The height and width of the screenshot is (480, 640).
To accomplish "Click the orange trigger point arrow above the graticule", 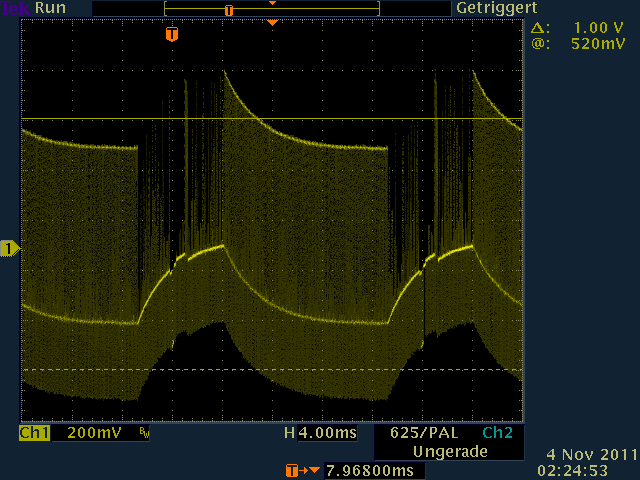I will pyautogui.click(x=272, y=22).
